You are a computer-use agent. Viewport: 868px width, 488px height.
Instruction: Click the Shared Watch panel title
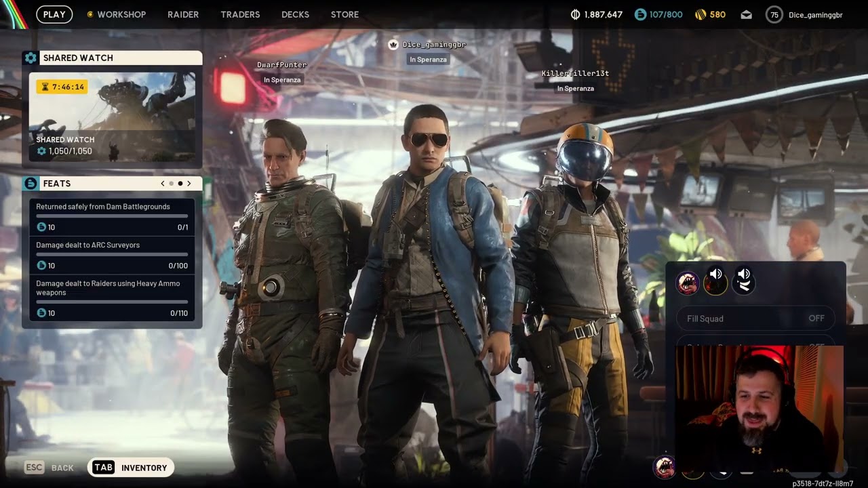[78, 58]
